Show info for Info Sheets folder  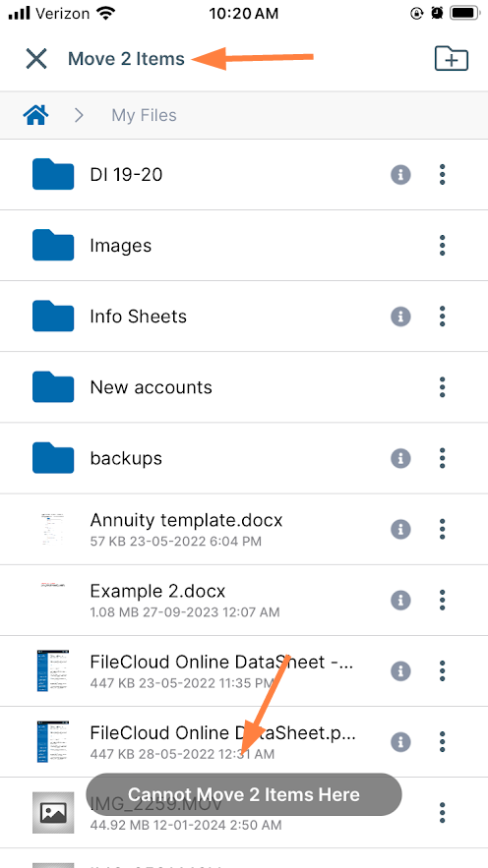(x=400, y=317)
